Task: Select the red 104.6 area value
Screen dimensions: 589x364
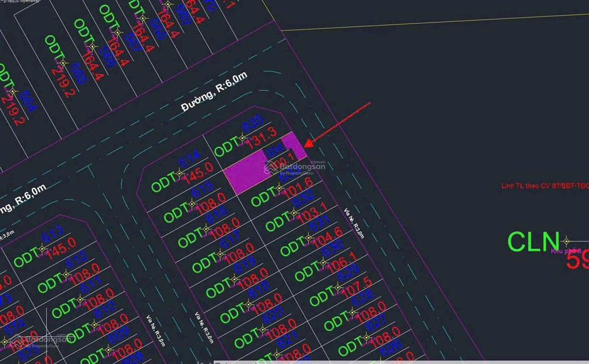Action: (328, 237)
